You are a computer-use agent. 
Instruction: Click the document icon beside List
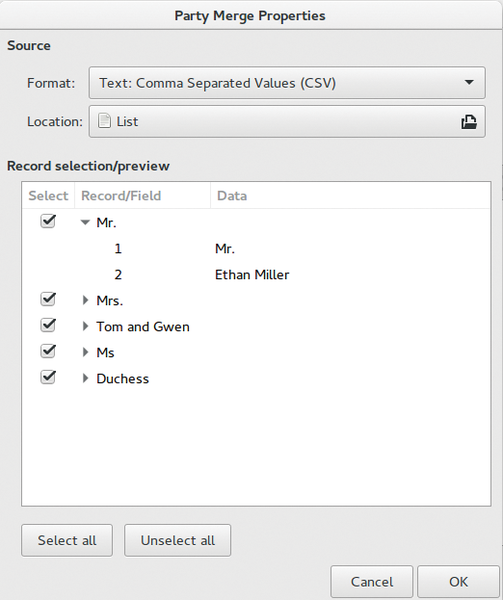tap(104, 121)
